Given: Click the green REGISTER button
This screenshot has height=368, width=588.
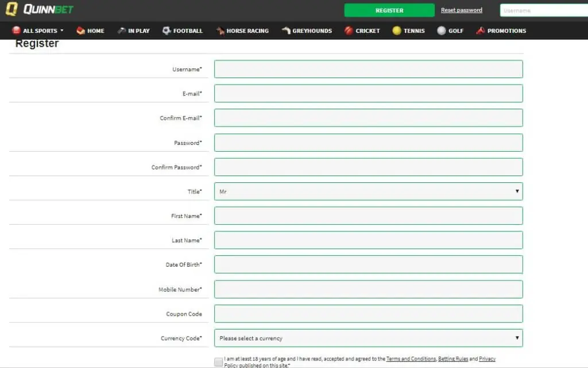Looking at the screenshot, I should point(389,10).
